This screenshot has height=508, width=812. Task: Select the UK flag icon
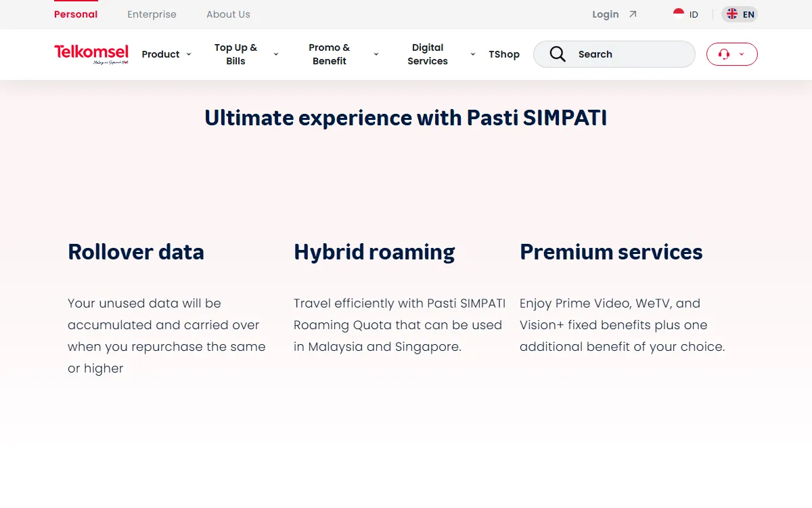732,14
